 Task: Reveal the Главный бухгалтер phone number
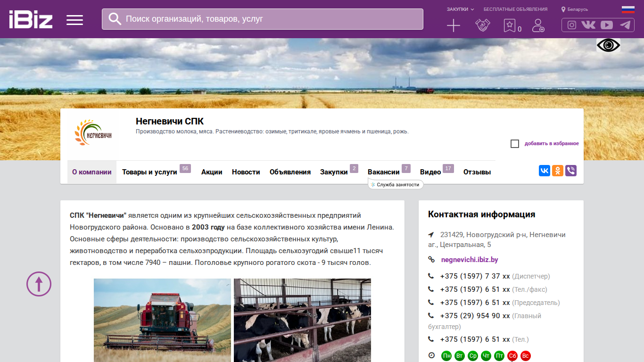[475, 316]
